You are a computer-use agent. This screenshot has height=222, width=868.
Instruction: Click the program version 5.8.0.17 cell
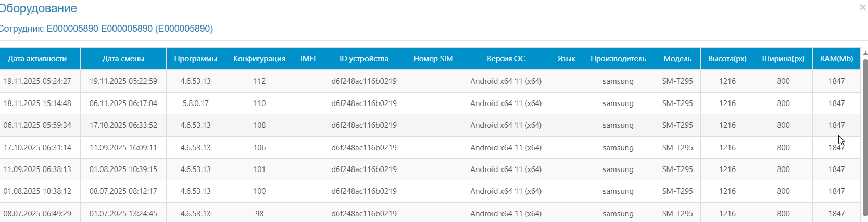[x=196, y=103]
